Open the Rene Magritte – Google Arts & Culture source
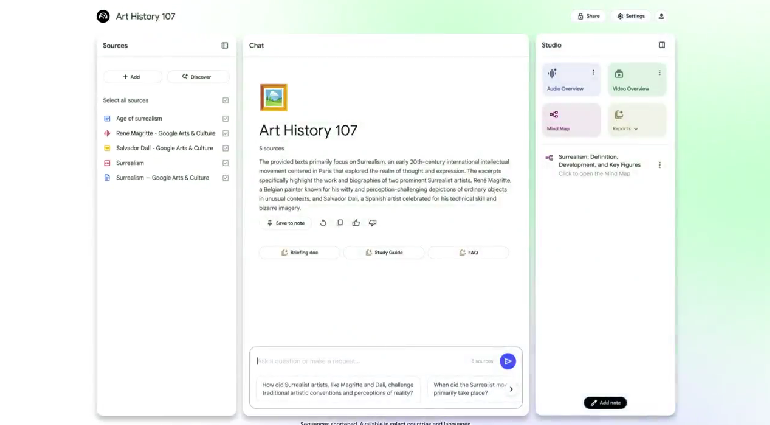770x425 pixels. point(165,133)
